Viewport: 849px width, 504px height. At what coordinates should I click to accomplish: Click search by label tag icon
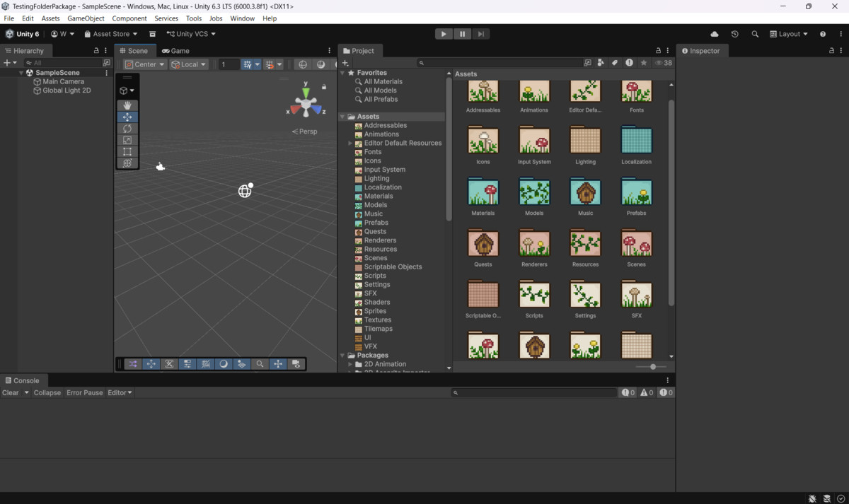pos(615,63)
